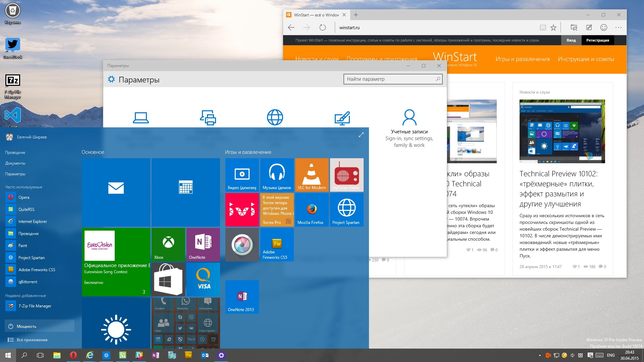Open the myTuner Radio tile
The height and width of the screenshot is (362, 644).
[347, 175]
